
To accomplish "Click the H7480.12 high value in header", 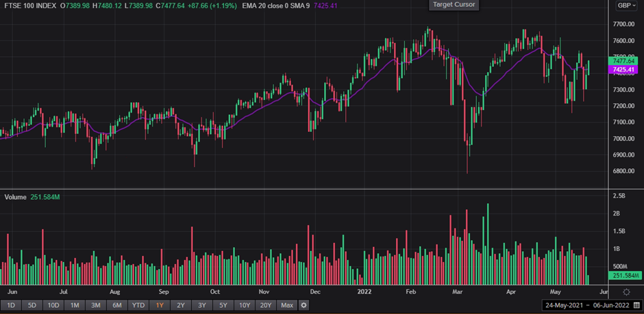I will (x=108, y=6).
